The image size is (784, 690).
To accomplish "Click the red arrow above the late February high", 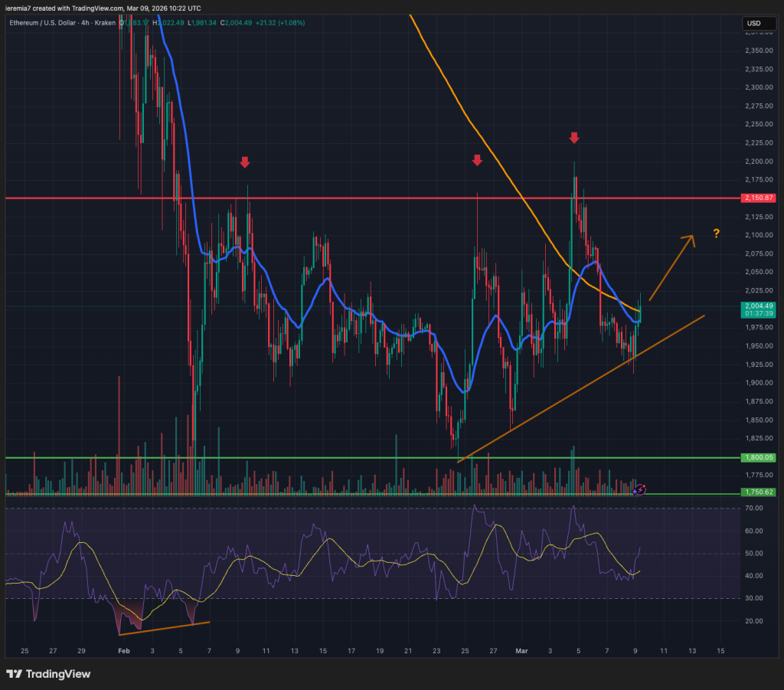I will 478,160.
